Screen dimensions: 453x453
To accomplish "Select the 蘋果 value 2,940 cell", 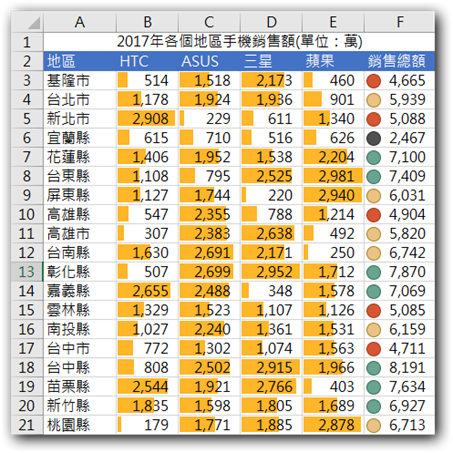I will 333,195.
